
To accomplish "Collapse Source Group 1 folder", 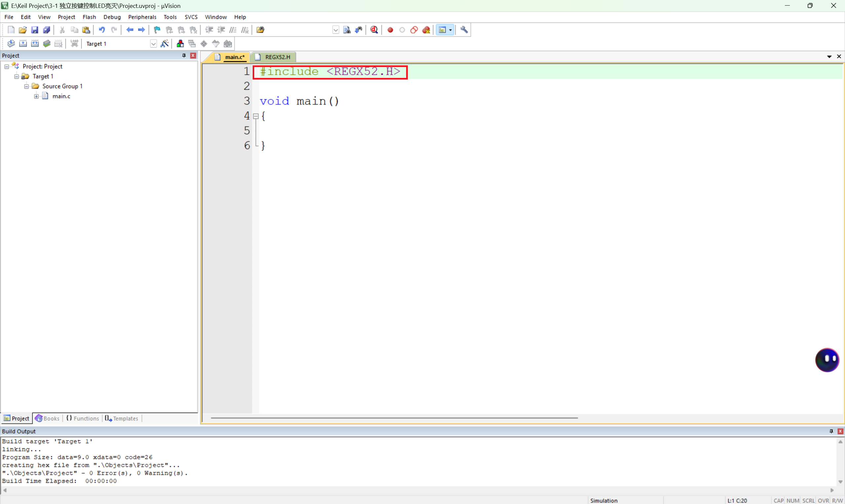I will [26, 86].
